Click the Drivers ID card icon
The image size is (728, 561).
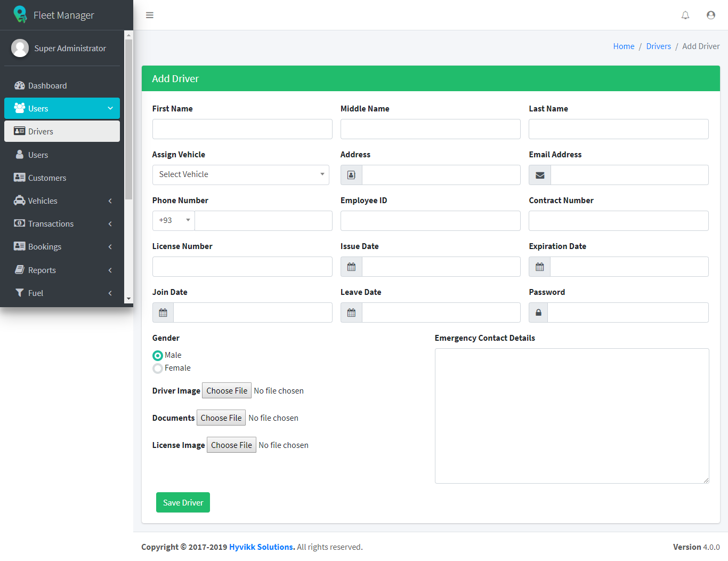click(x=20, y=131)
